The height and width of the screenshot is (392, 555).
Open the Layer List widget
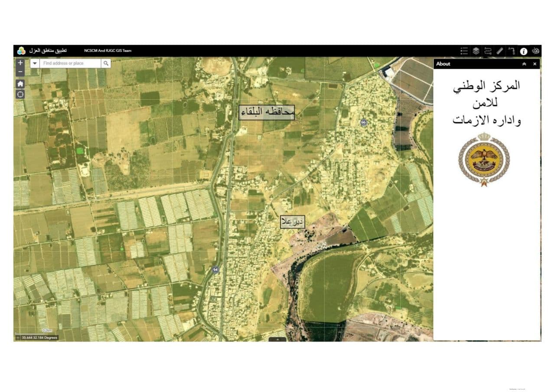(x=476, y=51)
